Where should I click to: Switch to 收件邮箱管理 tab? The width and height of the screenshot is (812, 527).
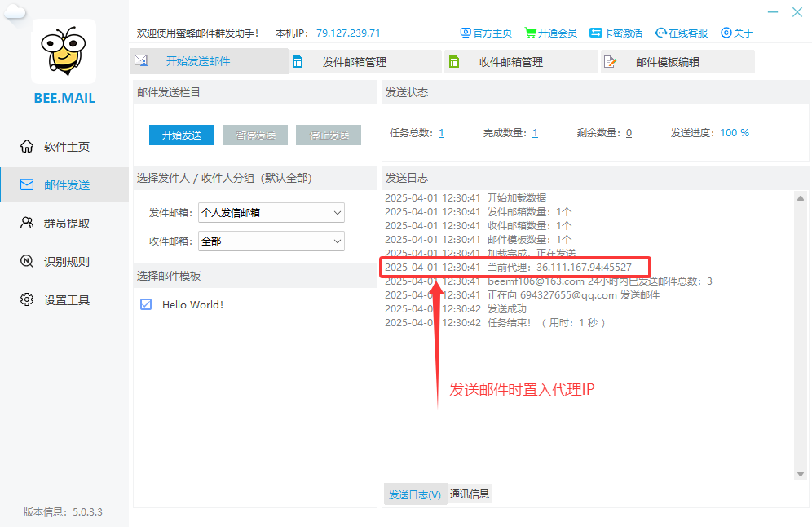coord(522,62)
